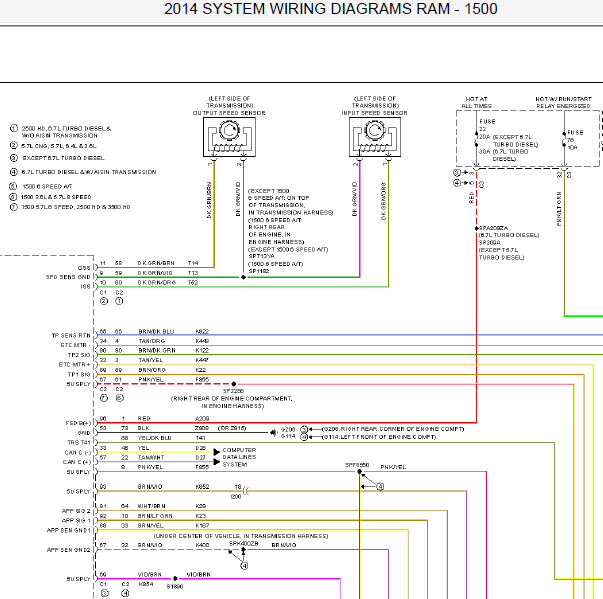Click the SPK400ZB splice dot

click(x=243, y=550)
